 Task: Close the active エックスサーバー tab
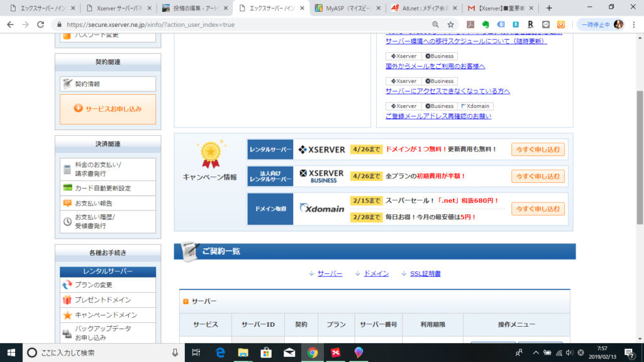click(x=303, y=8)
